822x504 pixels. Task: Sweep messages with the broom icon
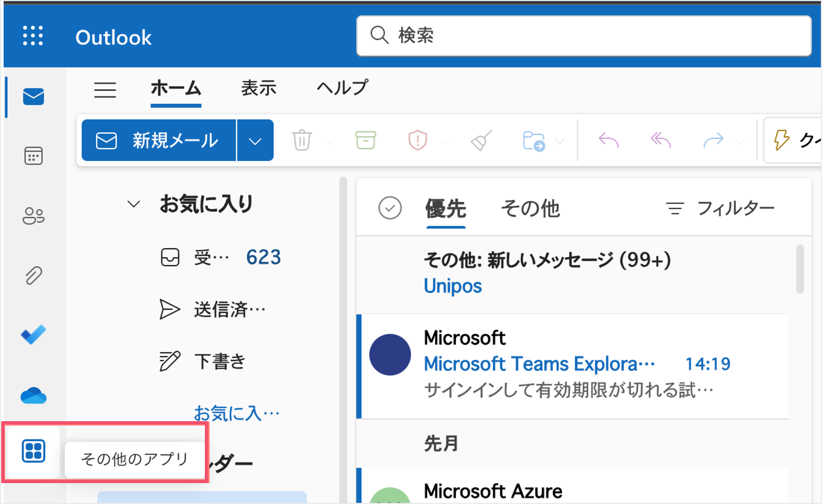pyautogui.click(x=481, y=140)
